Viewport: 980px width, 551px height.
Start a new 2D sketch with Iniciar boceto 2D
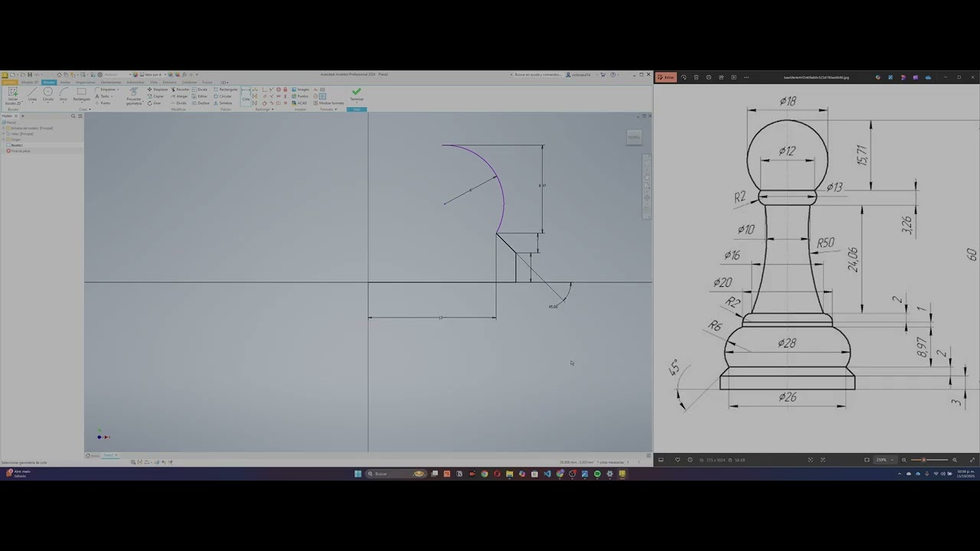(12, 95)
